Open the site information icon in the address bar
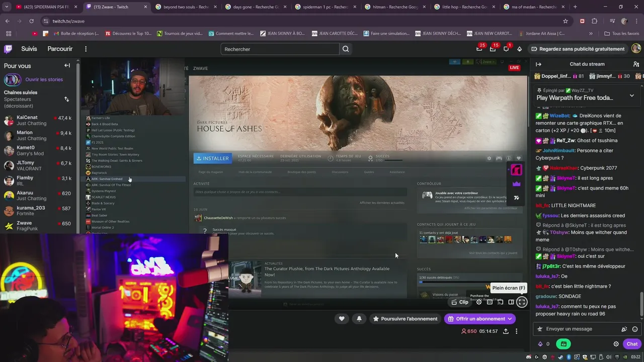This screenshot has height=362, width=644. click(x=46, y=21)
